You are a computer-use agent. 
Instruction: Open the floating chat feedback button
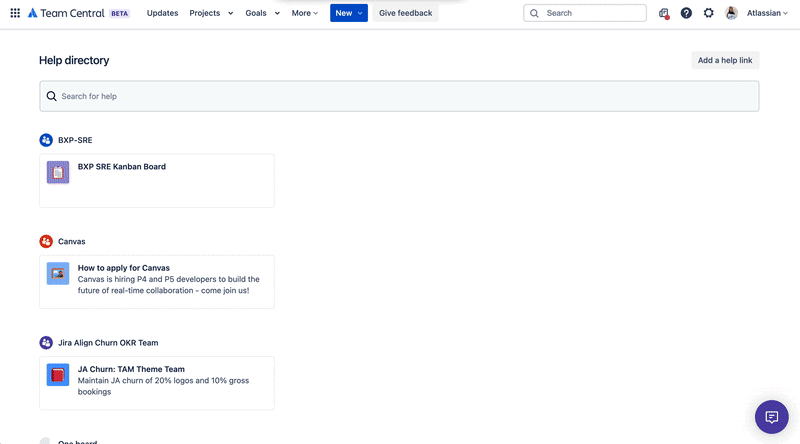(771, 417)
